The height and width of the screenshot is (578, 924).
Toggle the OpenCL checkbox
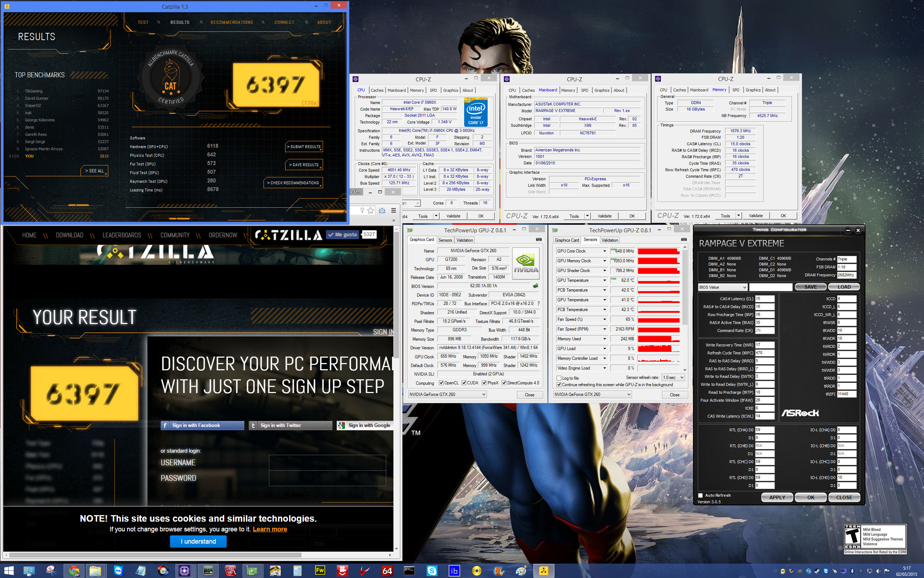point(441,383)
